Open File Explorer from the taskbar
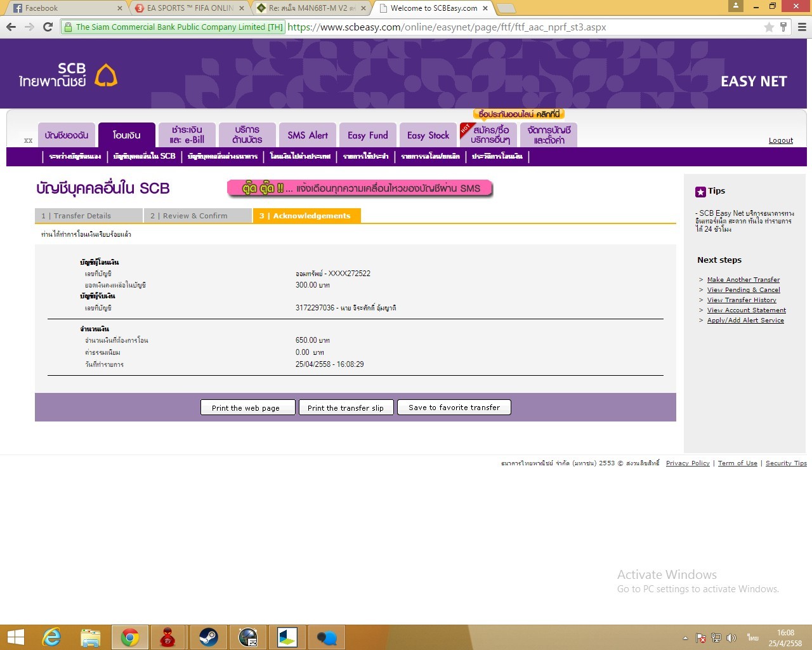This screenshot has width=812, height=650. [x=91, y=637]
